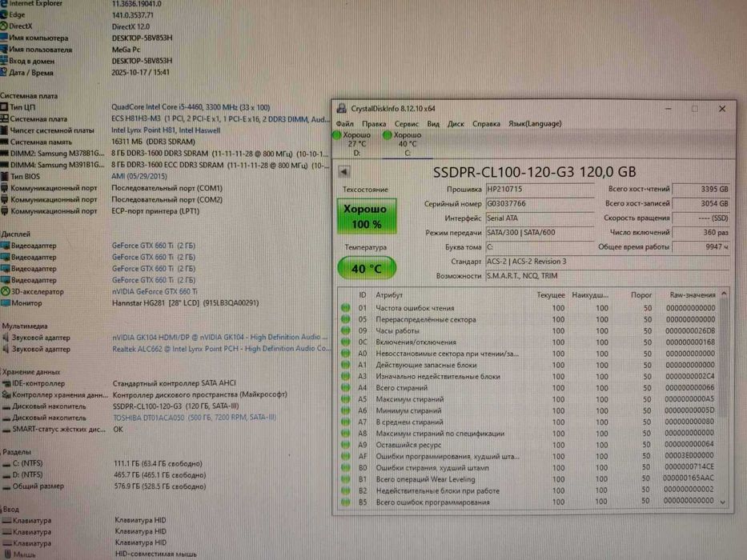Open the Intel Lynx Point H81 chipset link

pos(166,130)
